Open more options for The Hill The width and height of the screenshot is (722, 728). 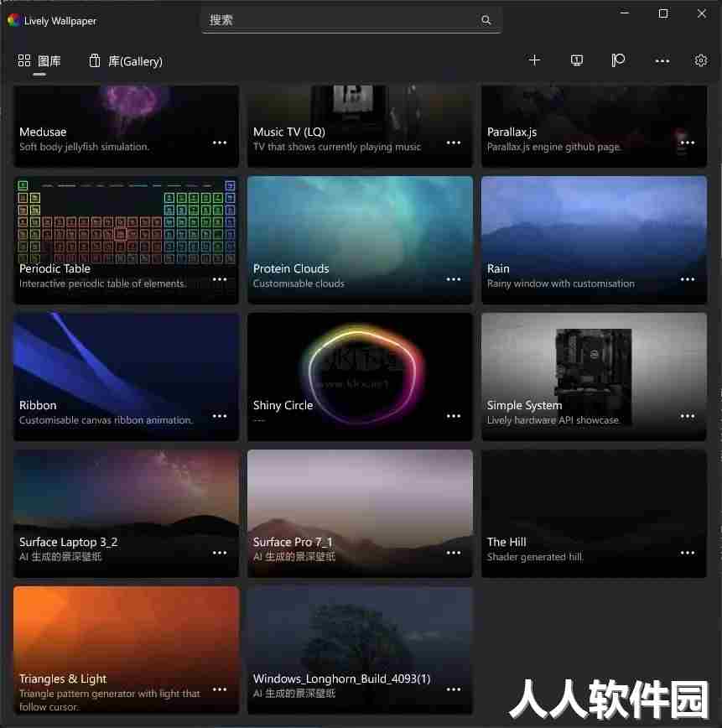click(688, 553)
